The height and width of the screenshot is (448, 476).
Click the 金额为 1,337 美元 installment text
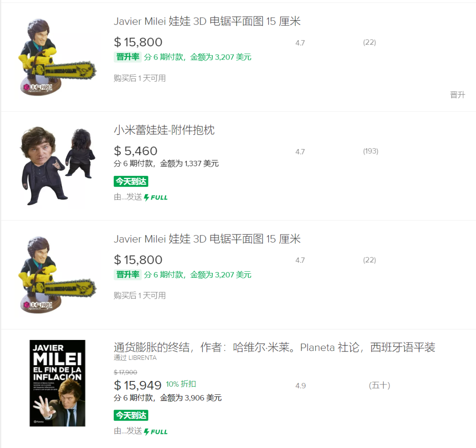pyautogui.click(x=189, y=164)
